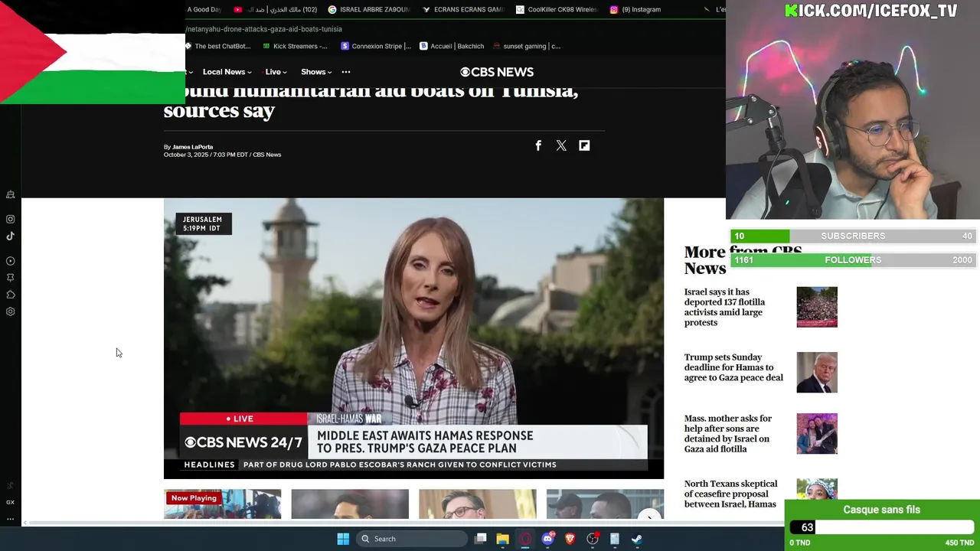
Task: Switch to YouTube browser tab
Action: pos(276,9)
